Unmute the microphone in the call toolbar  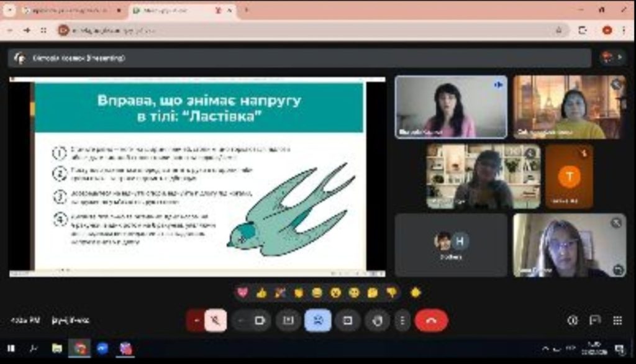(216, 321)
